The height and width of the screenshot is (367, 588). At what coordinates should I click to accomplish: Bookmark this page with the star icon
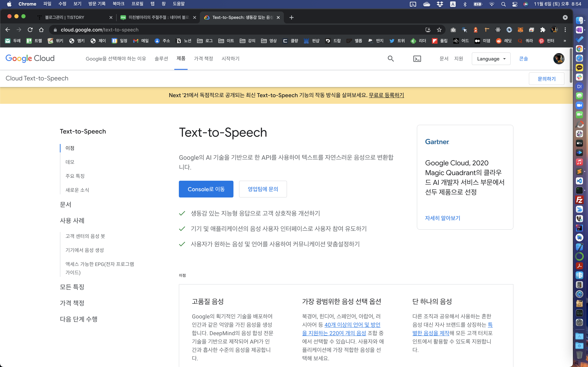(439, 30)
